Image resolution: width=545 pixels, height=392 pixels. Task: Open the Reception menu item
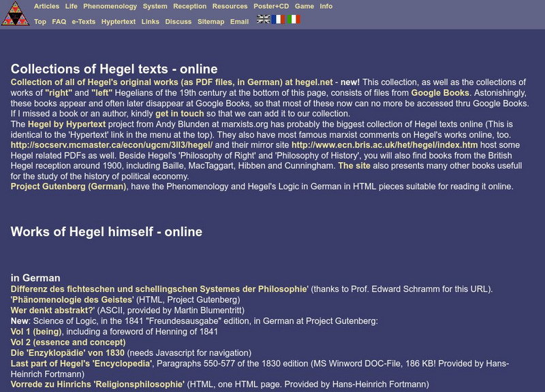click(190, 6)
